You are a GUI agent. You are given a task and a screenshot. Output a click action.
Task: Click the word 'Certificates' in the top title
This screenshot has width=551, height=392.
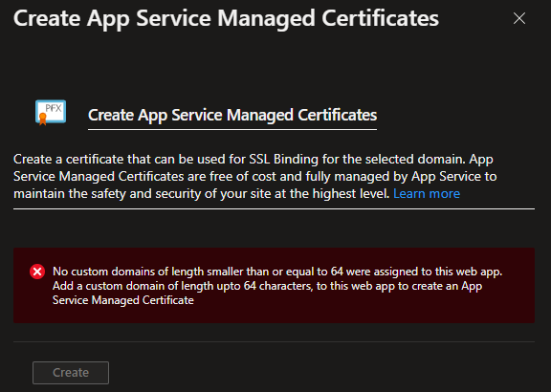[380, 18]
